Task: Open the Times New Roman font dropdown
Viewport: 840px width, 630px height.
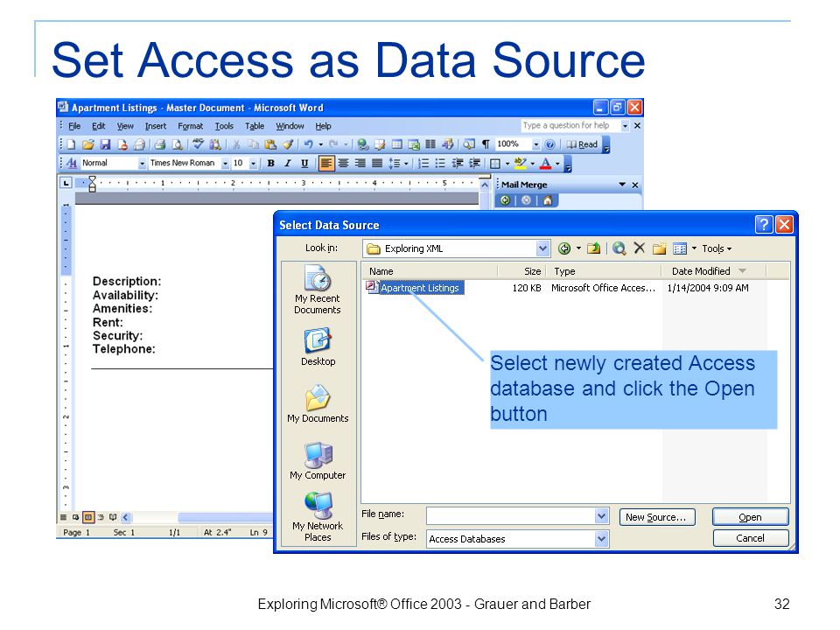Action: pos(225,163)
